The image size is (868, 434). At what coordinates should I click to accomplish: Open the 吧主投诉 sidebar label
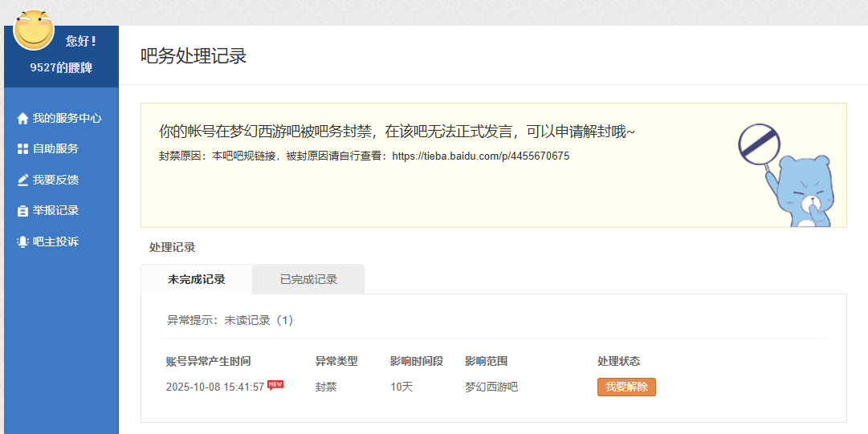(x=55, y=241)
